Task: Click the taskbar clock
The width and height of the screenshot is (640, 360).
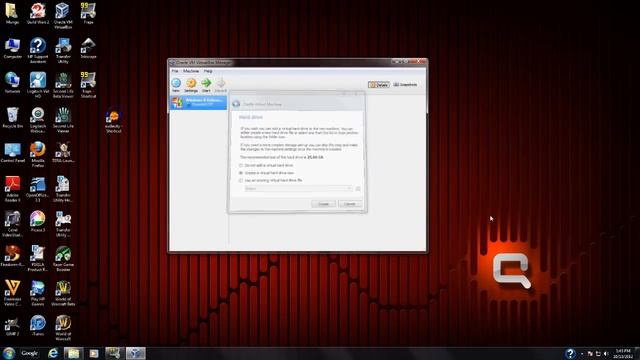Action: click(x=623, y=353)
